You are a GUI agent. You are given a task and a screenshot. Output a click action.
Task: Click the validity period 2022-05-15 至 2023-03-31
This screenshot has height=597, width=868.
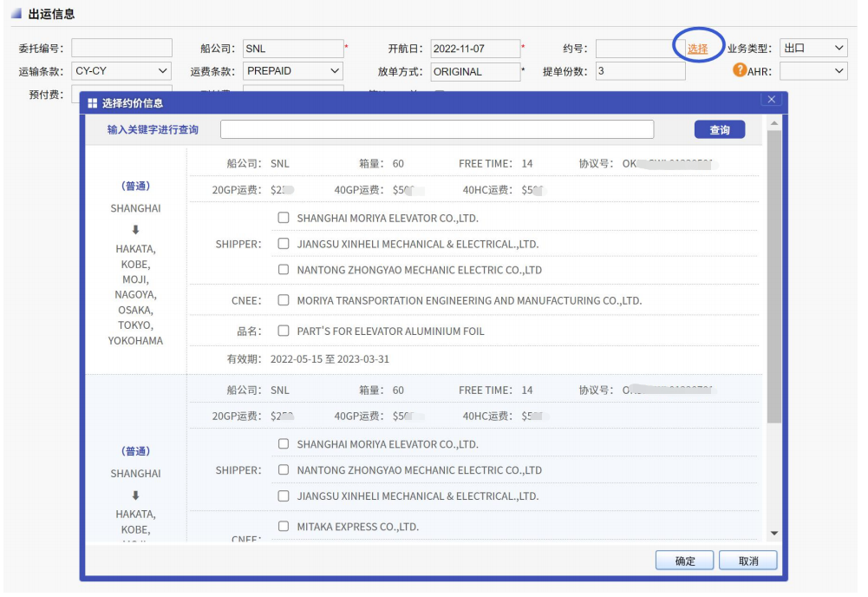point(330,359)
